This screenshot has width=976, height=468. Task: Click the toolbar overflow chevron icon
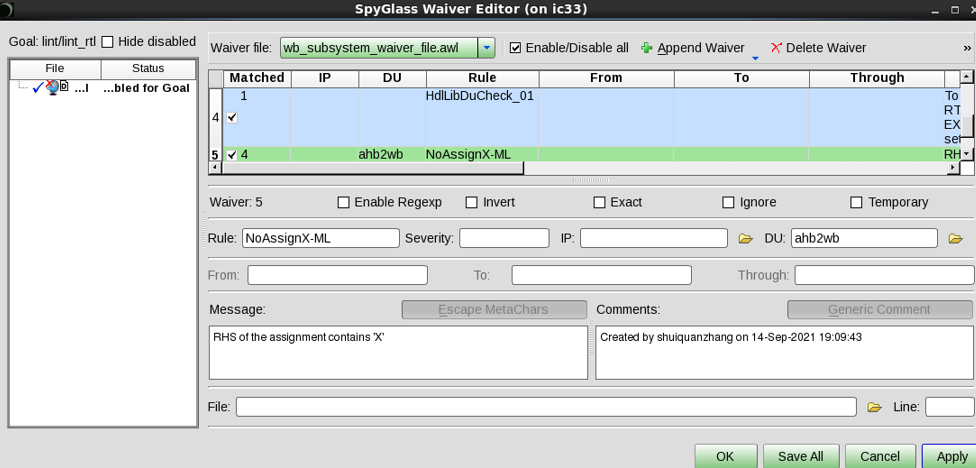[967, 48]
